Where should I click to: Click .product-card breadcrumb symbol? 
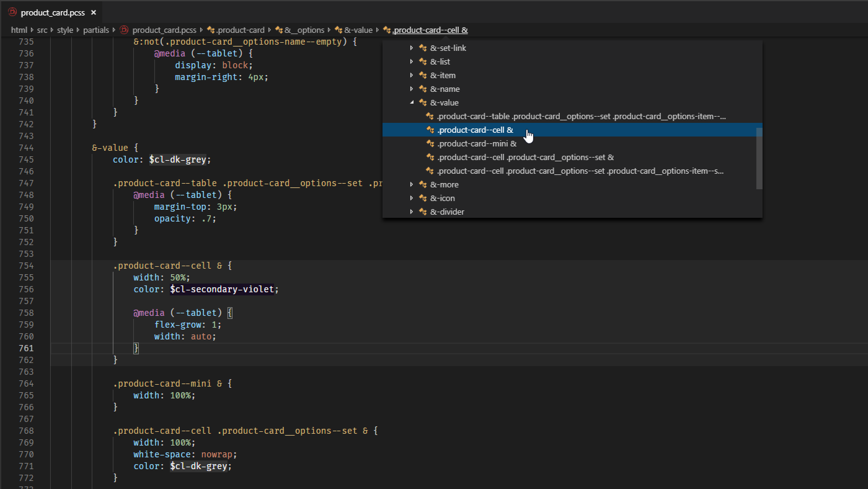(241, 30)
